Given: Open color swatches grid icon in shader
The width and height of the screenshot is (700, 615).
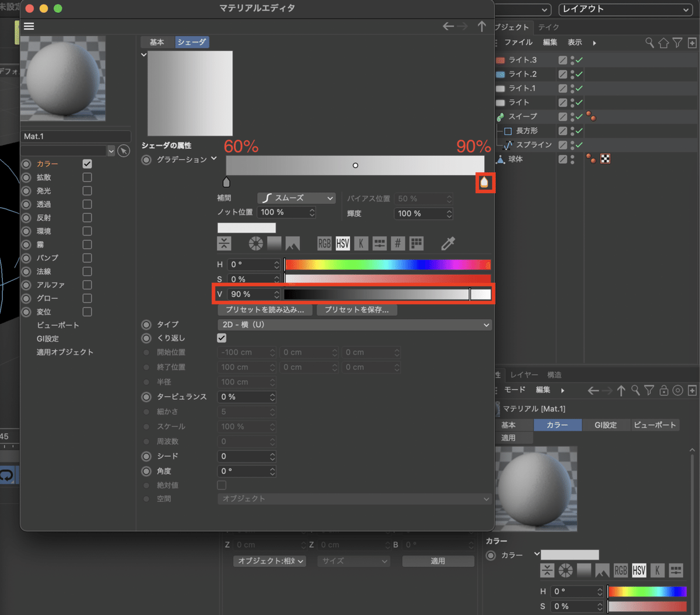Looking at the screenshot, I should tap(416, 243).
